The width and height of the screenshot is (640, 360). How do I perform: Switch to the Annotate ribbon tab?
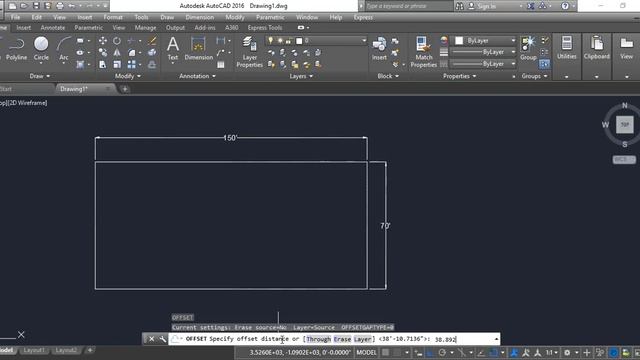click(x=53, y=28)
